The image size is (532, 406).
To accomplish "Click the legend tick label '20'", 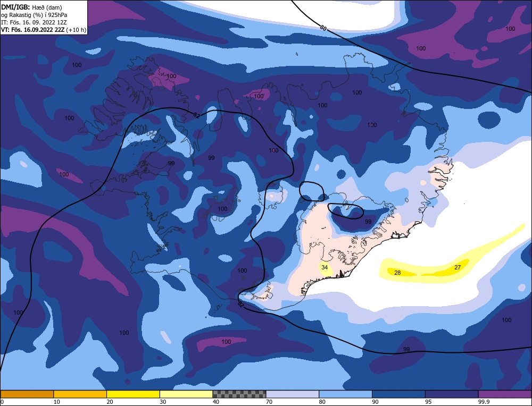I will (x=110, y=402).
